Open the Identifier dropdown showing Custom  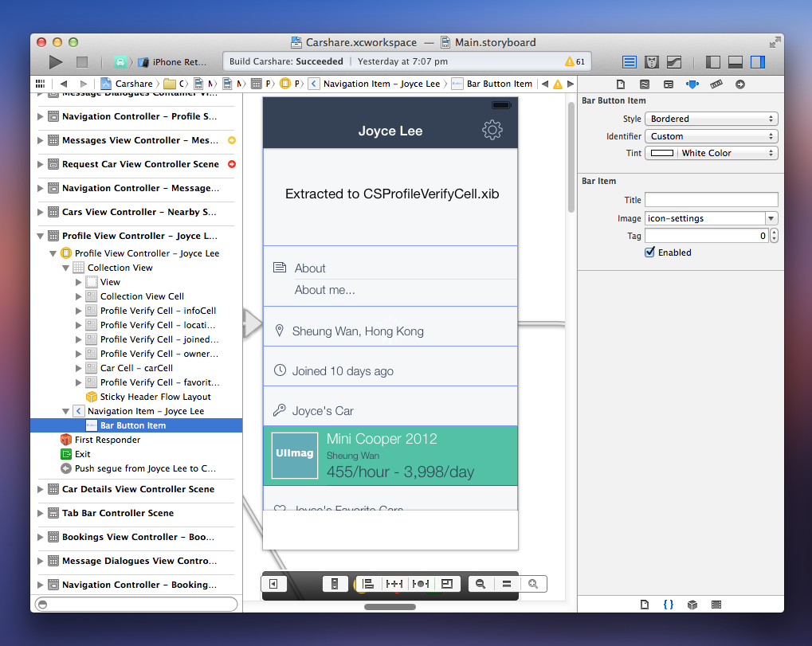(711, 136)
